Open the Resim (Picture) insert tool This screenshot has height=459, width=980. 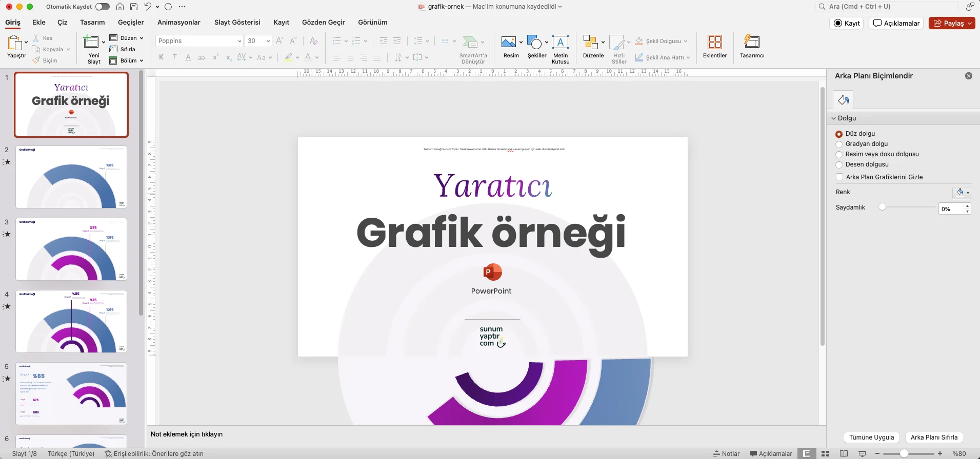(x=508, y=42)
